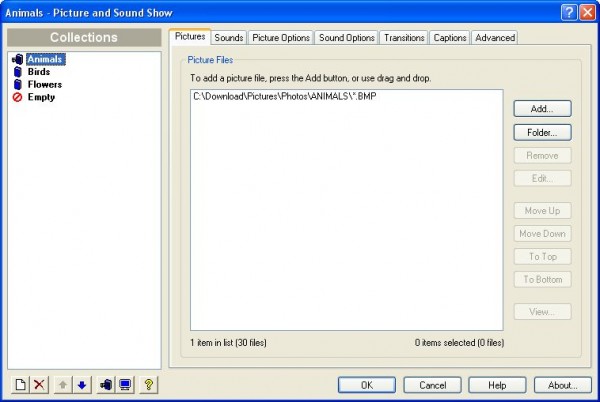Image resolution: width=600 pixels, height=402 pixels.
Task: Click the Add... button
Action: 542,109
